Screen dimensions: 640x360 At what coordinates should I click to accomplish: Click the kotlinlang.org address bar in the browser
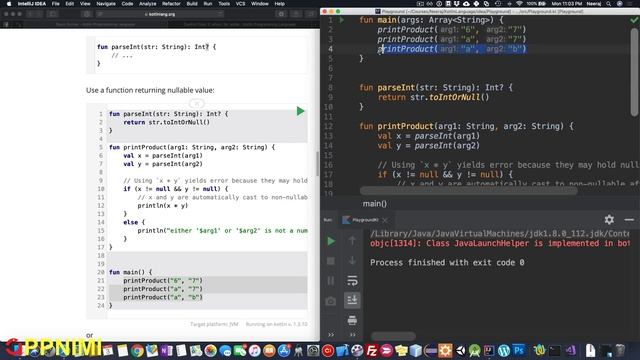point(160,14)
